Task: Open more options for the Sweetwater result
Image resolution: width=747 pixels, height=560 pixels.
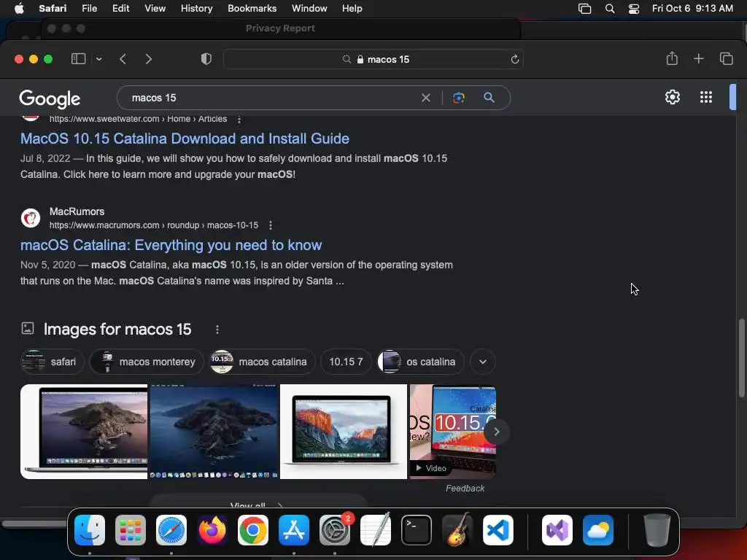Action: (239, 119)
